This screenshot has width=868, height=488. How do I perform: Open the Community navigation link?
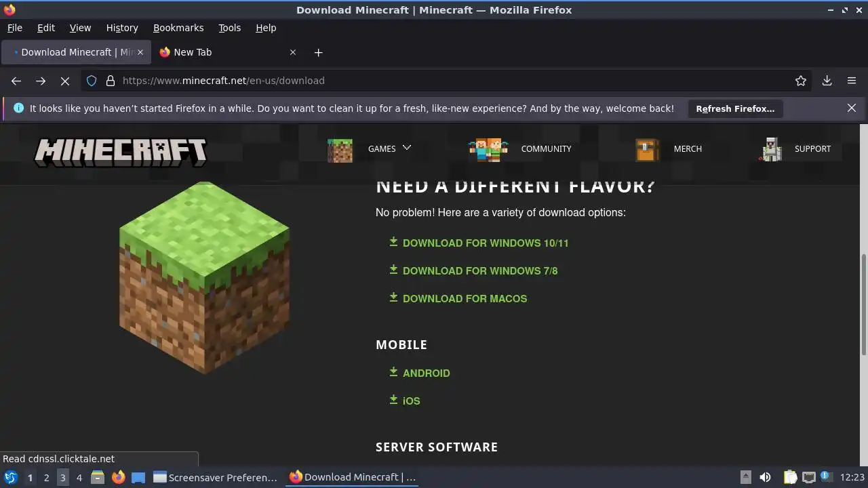(x=546, y=149)
